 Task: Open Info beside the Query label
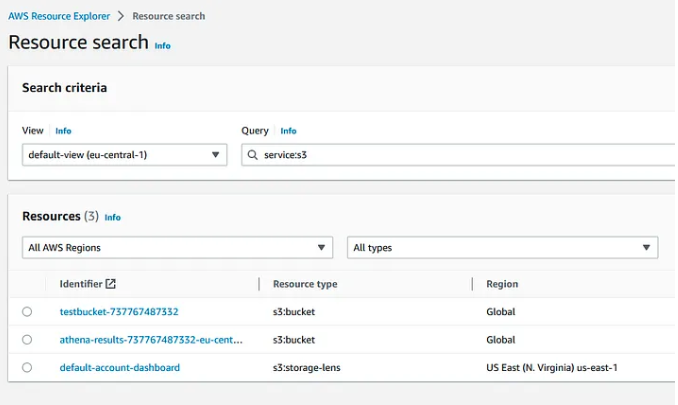[288, 131]
